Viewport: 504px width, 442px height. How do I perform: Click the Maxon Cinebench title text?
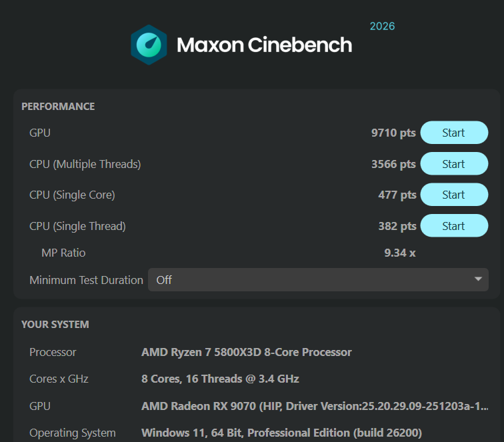tap(264, 45)
